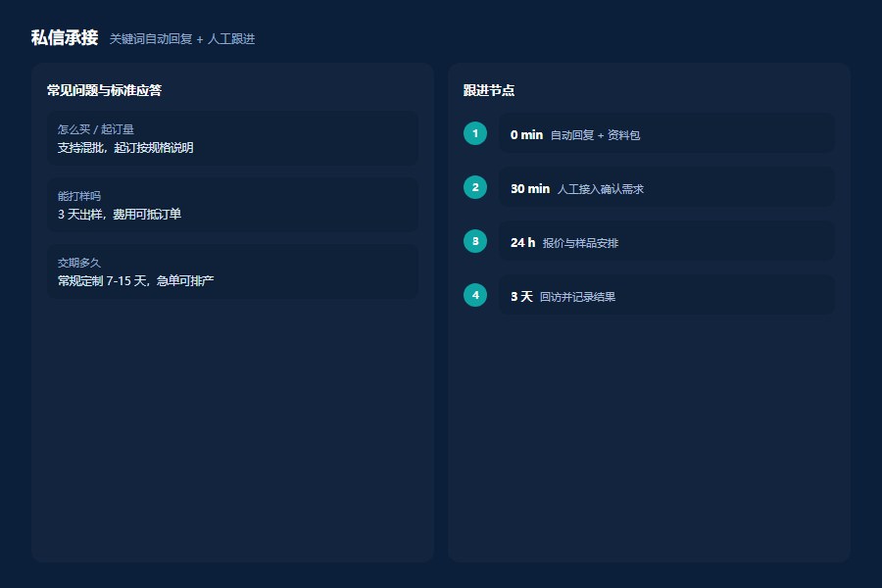Viewport: 882px width, 588px height.
Task: Click the 3 天 time label
Action: pos(521,297)
